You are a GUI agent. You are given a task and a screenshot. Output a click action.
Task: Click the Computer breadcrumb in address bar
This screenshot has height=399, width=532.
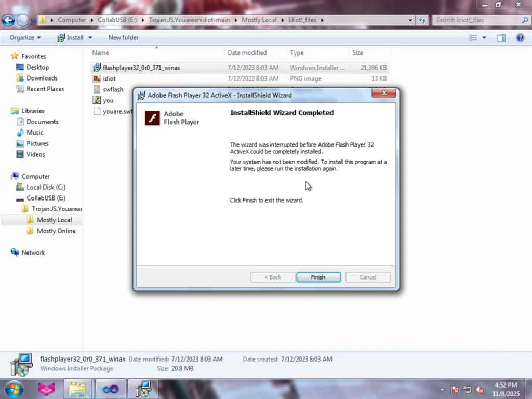[72, 20]
